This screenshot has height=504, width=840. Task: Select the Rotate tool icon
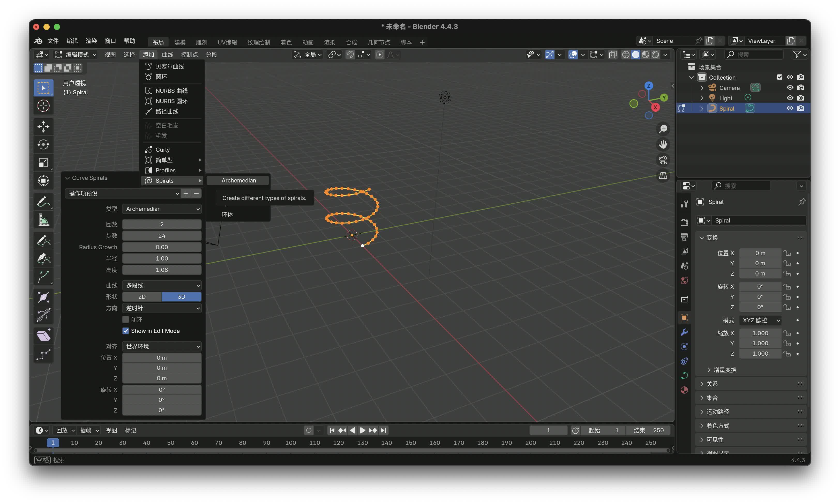point(43,145)
